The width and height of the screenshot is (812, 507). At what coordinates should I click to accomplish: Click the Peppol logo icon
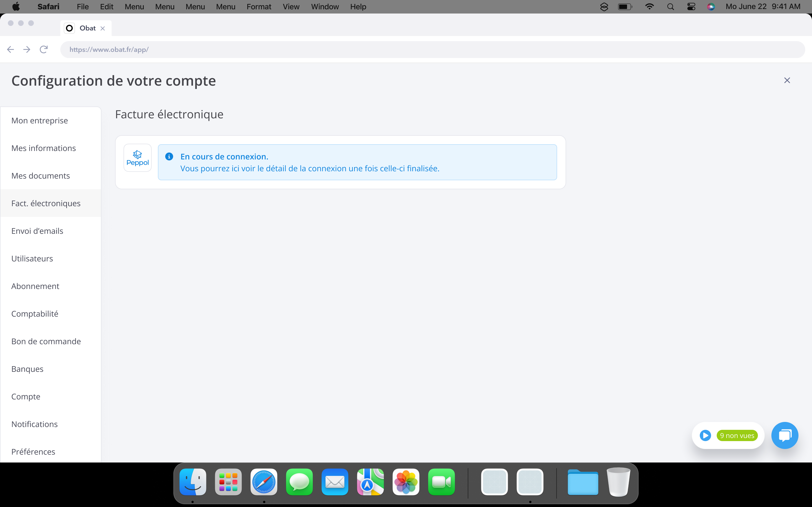[x=138, y=158]
